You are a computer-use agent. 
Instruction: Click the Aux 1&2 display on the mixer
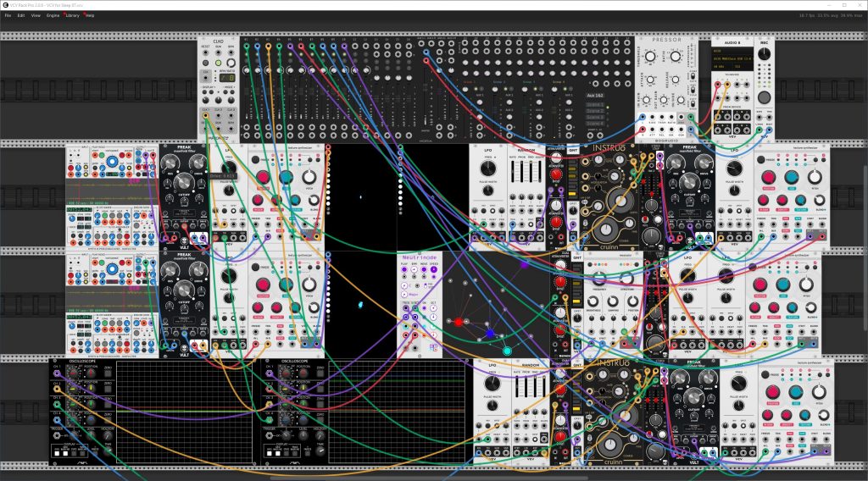[595, 96]
